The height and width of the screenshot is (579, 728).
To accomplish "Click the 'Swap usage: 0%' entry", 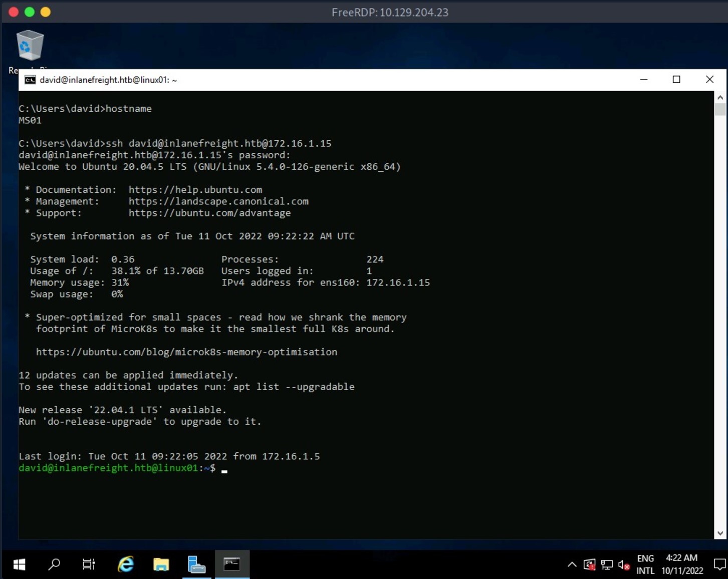I will tap(77, 294).
